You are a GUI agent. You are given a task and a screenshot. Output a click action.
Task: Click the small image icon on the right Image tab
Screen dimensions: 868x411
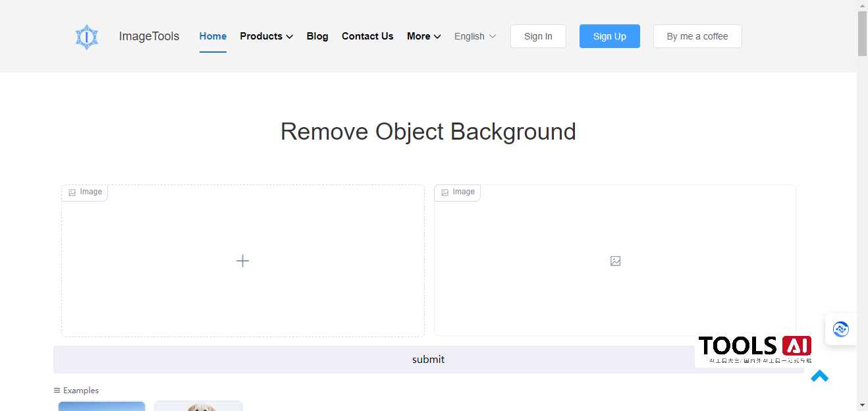(x=445, y=192)
